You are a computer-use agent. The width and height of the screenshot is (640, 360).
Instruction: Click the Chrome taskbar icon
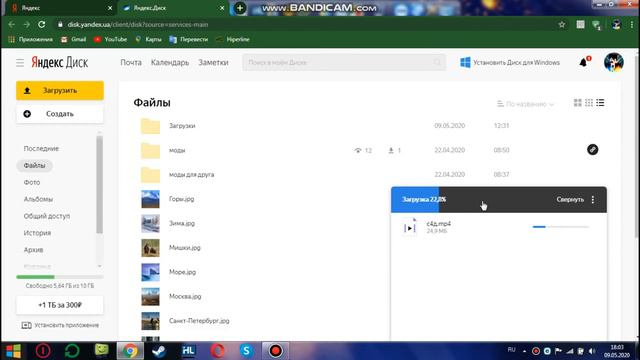pos(130,351)
